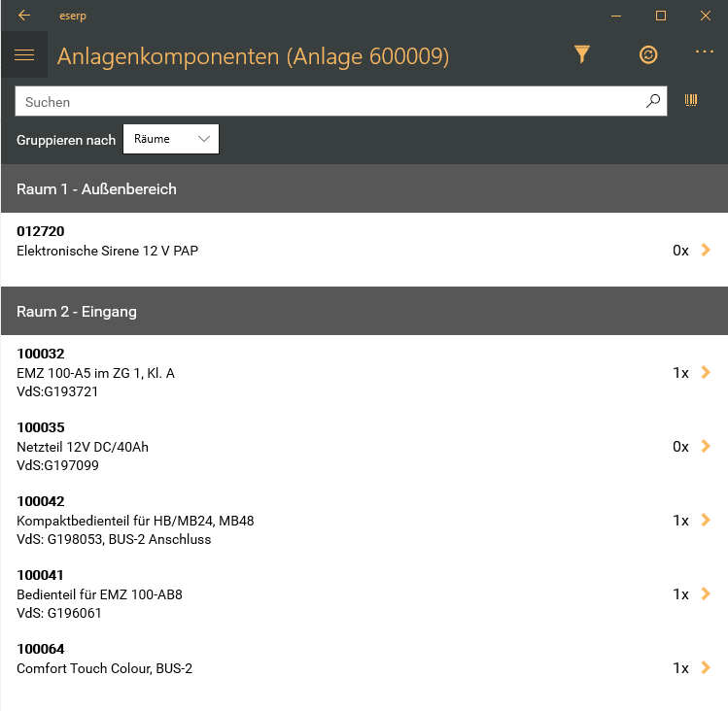Screen dimensions: 728x711
Task: Click the back arrow in title bar
Action: coord(24,16)
